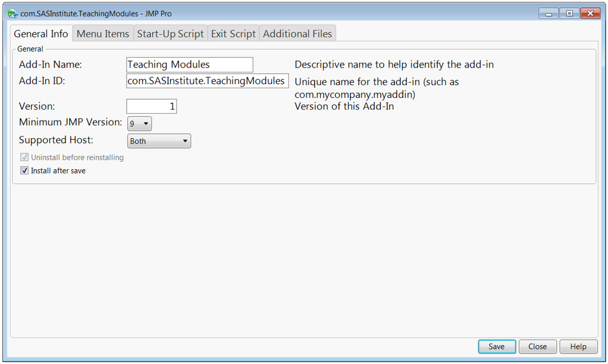Close the window with the red X
The height and width of the screenshot is (364, 608).
tap(590, 13)
